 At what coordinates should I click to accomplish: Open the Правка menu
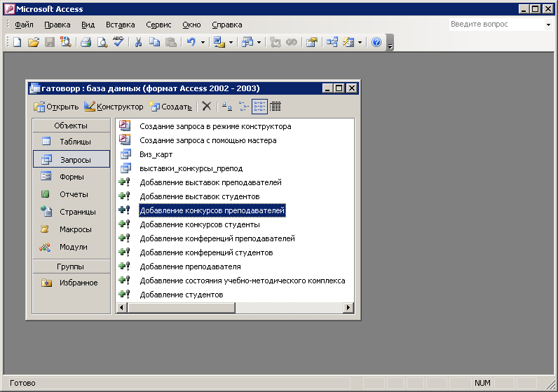pos(57,25)
